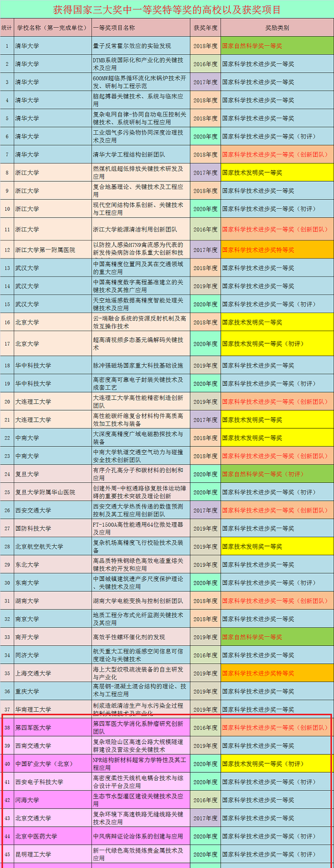This screenshot has height=868, width=334.
Task: Select the 海上大型绞吸疏浚装备 project cell
Action: click(x=141, y=674)
